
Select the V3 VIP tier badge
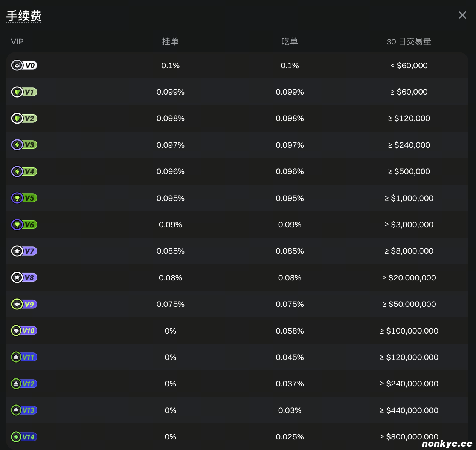click(x=24, y=145)
